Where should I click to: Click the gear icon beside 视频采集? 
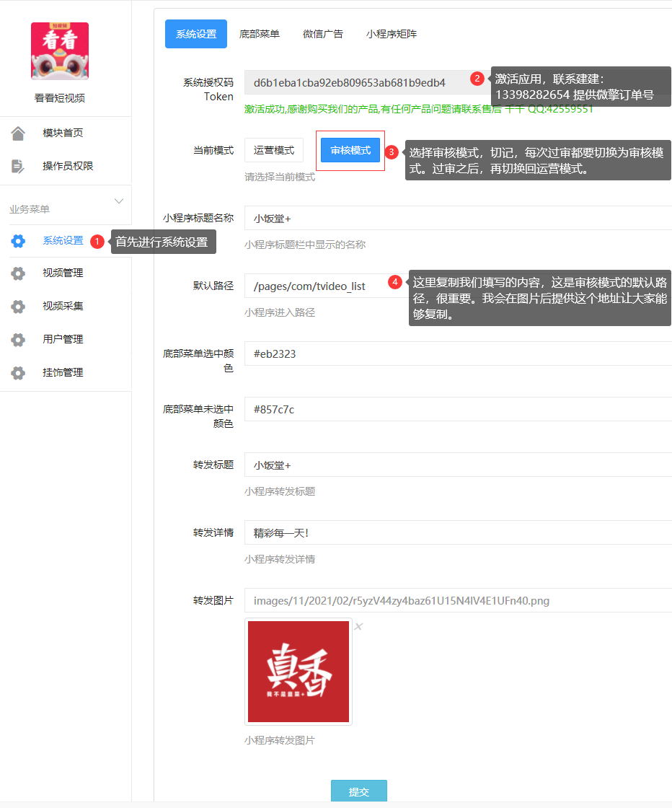(x=18, y=307)
